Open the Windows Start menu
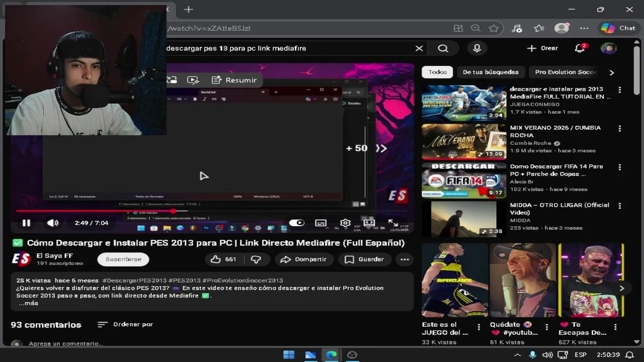Screen dimensions: 644x362 pyautogui.click(x=289, y=355)
